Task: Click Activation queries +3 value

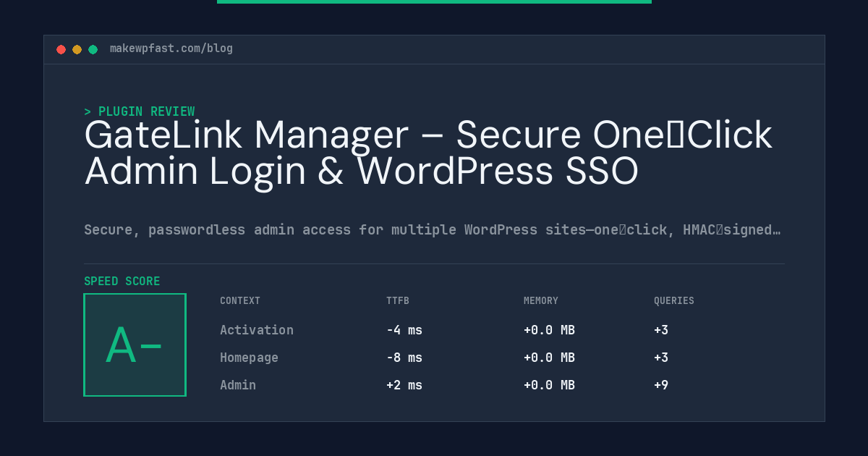Action: click(x=661, y=330)
